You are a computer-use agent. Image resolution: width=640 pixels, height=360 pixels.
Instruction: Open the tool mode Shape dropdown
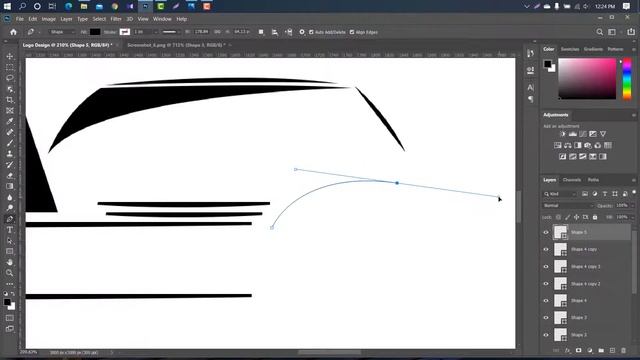coord(62,32)
